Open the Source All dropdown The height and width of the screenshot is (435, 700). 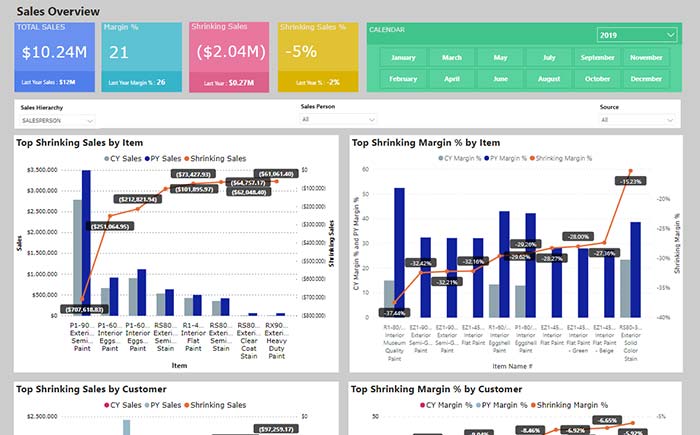(637, 120)
